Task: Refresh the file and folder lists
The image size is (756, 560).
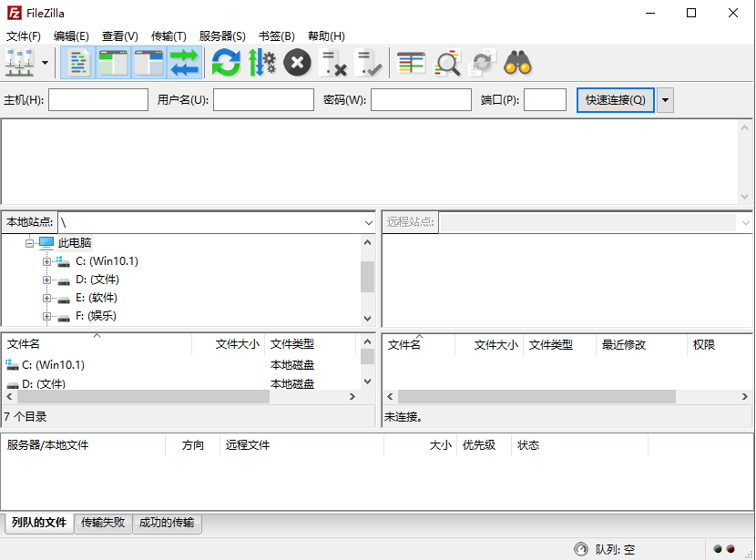Action: point(224,62)
